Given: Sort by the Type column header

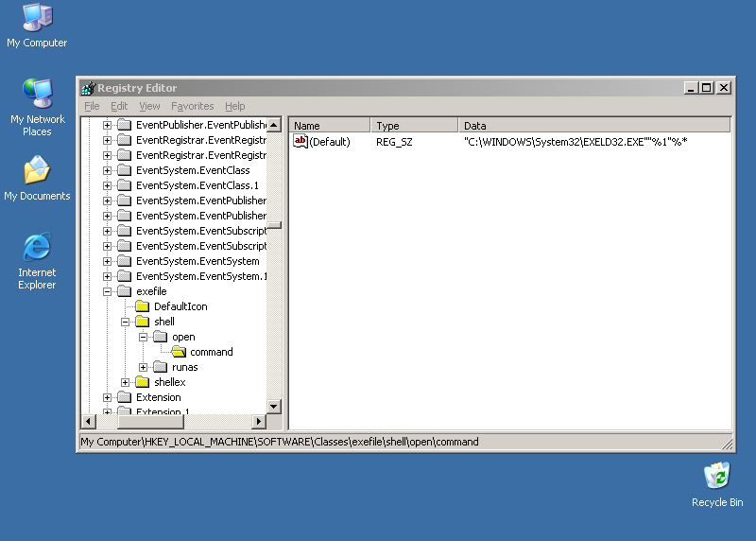Looking at the screenshot, I should 414,126.
